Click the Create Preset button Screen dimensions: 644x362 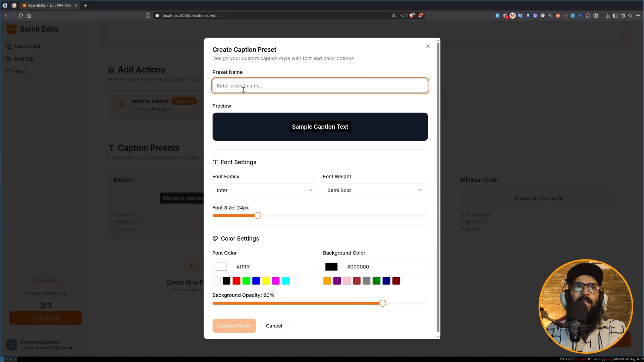coord(234,326)
